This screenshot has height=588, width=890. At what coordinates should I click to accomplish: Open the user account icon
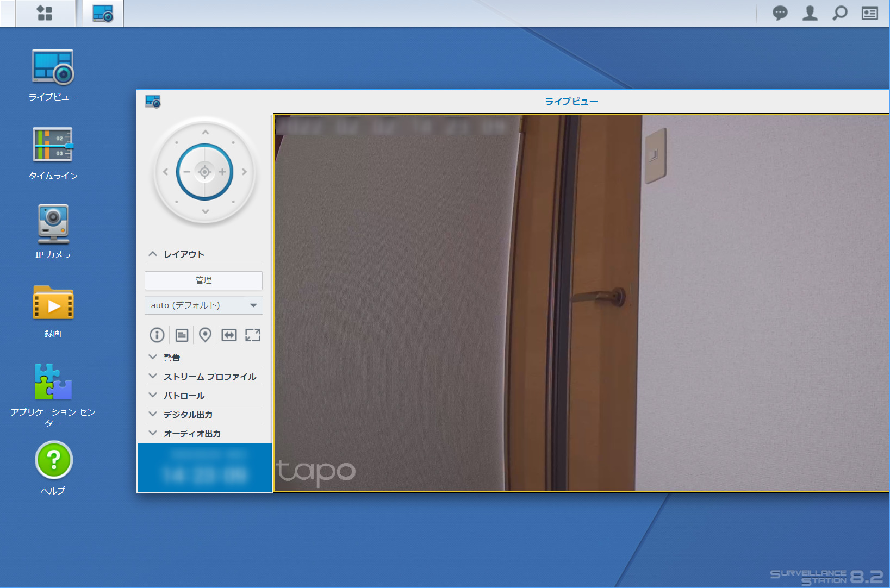810,13
